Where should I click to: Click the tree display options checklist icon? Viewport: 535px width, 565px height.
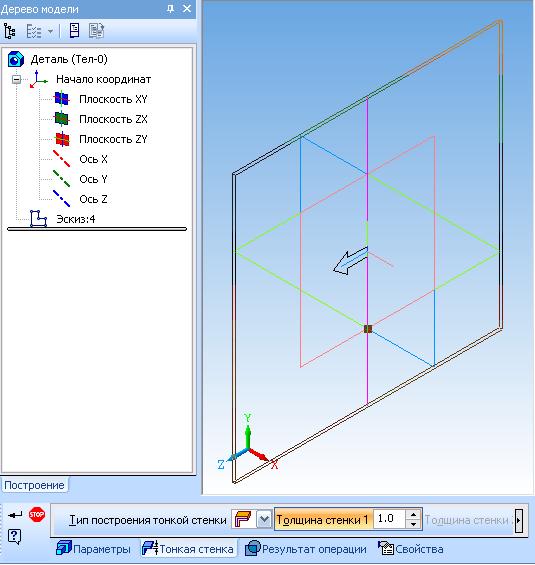pos(34,31)
